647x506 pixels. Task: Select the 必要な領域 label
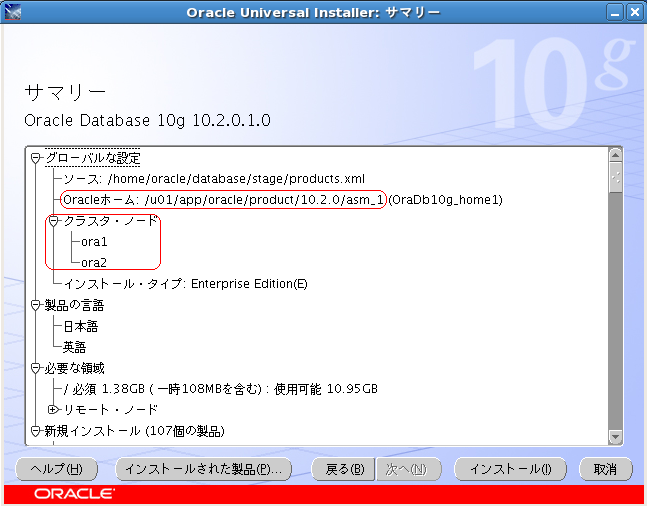click(74, 368)
